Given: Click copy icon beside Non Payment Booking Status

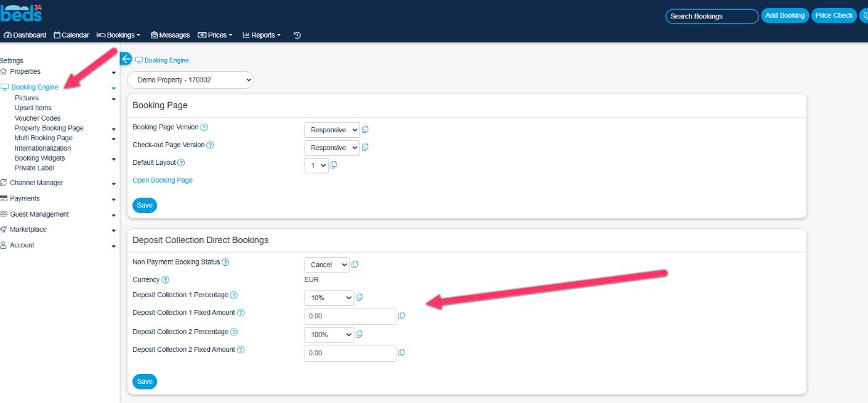Looking at the screenshot, I should [355, 265].
